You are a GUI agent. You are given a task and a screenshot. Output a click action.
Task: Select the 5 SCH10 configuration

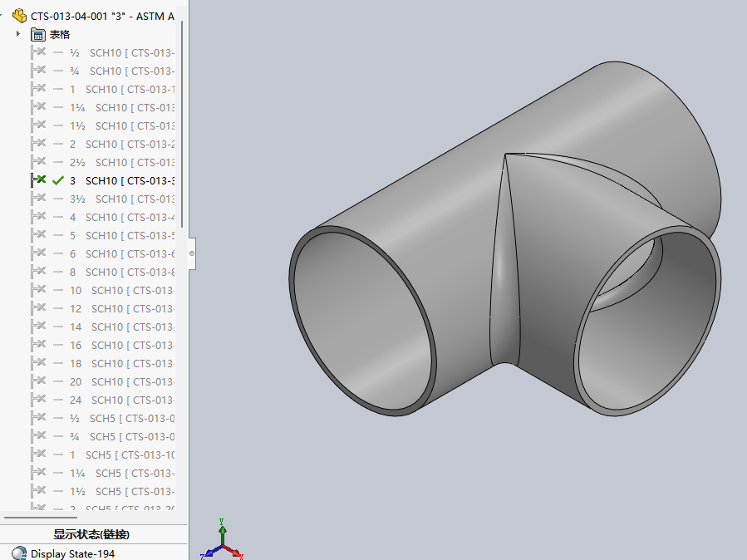point(122,235)
